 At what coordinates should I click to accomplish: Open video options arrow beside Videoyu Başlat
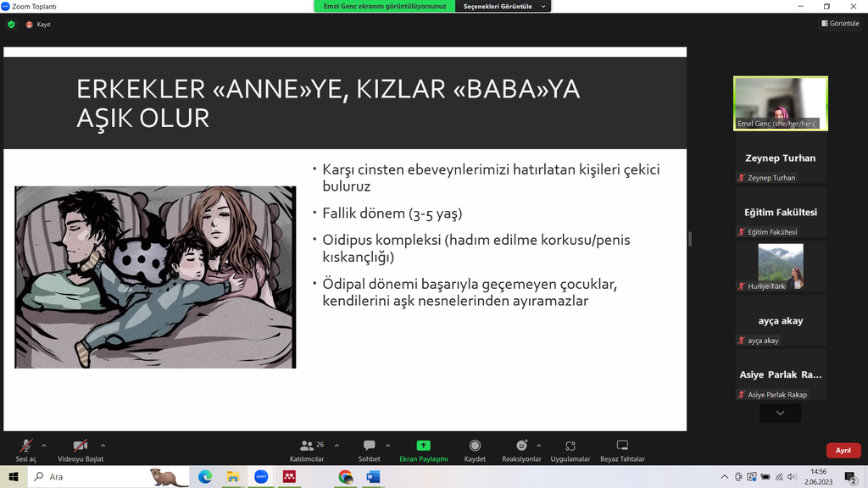point(103,446)
